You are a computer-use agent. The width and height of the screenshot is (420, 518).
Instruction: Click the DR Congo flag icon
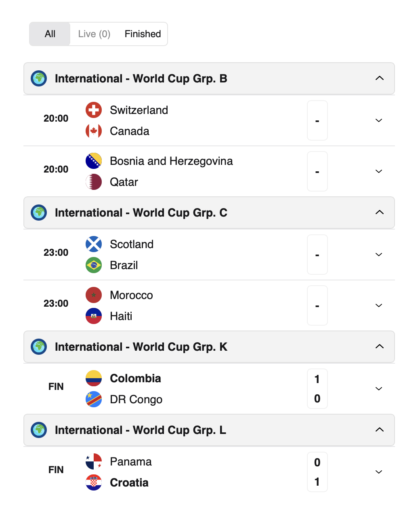coord(94,399)
